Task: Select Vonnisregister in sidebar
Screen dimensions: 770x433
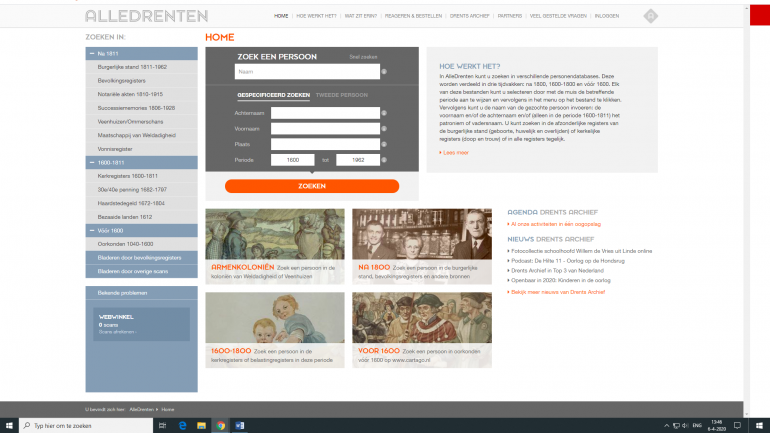Action: pos(141,149)
